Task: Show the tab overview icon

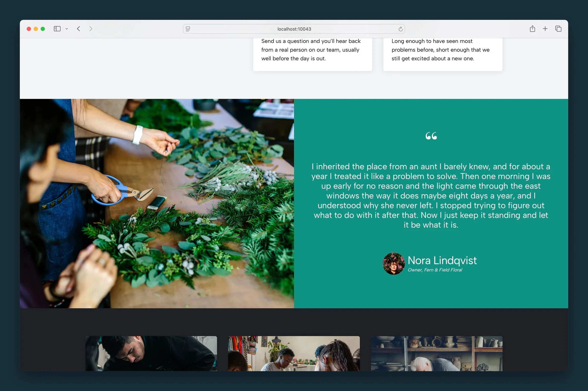Action: click(x=558, y=29)
